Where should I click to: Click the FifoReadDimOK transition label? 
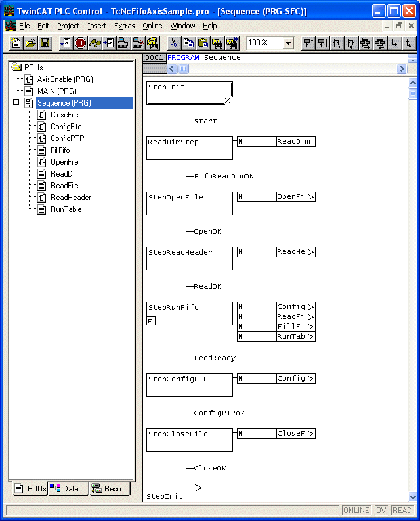(x=224, y=176)
